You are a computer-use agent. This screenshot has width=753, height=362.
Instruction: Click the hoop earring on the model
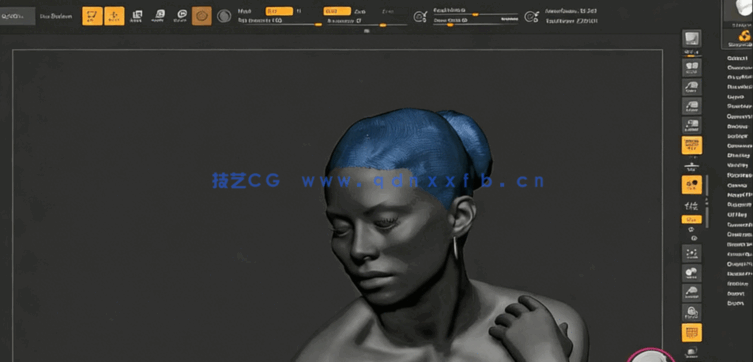click(455, 248)
